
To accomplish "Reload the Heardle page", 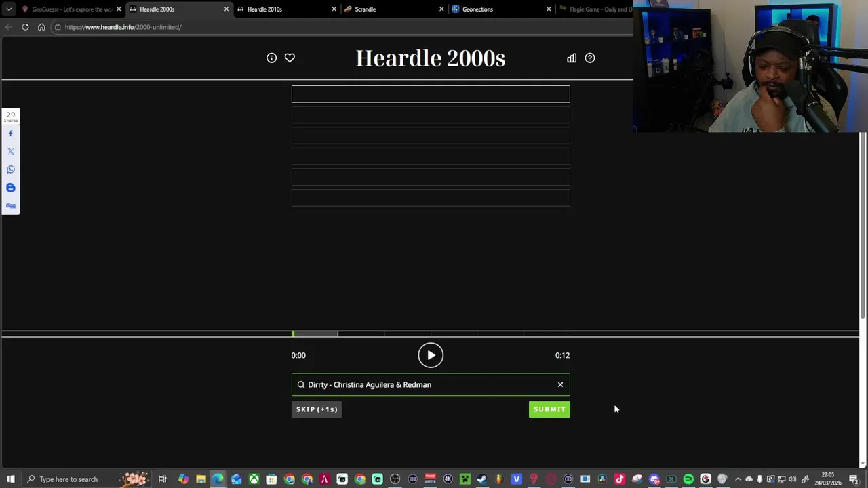I will (25, 27).
